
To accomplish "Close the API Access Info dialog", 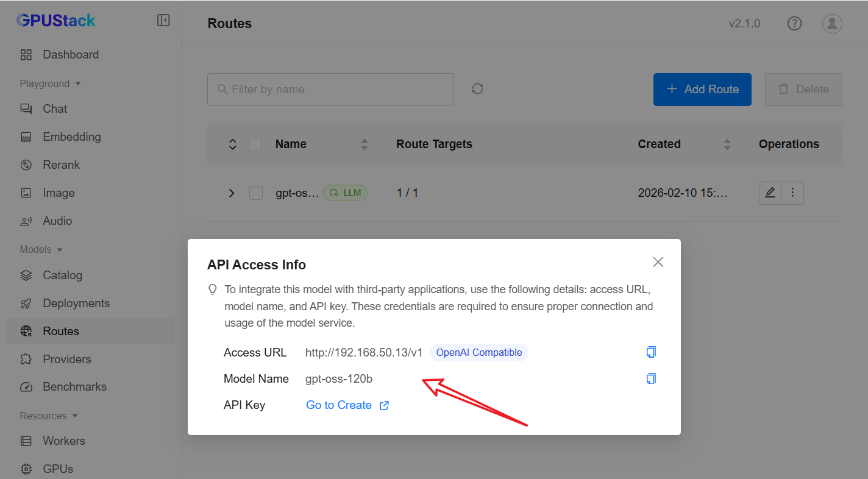I will coord(658,262).
